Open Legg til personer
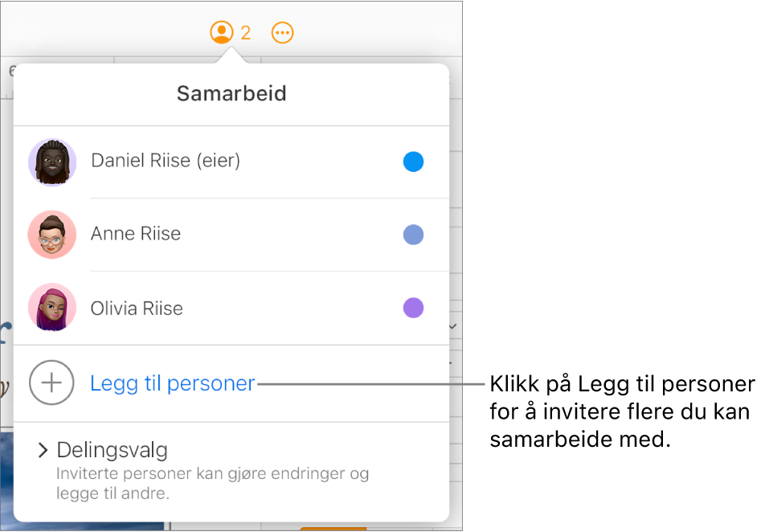Image resolution: width=765 pixels, height=532 pixels. [x=172, y=383]
